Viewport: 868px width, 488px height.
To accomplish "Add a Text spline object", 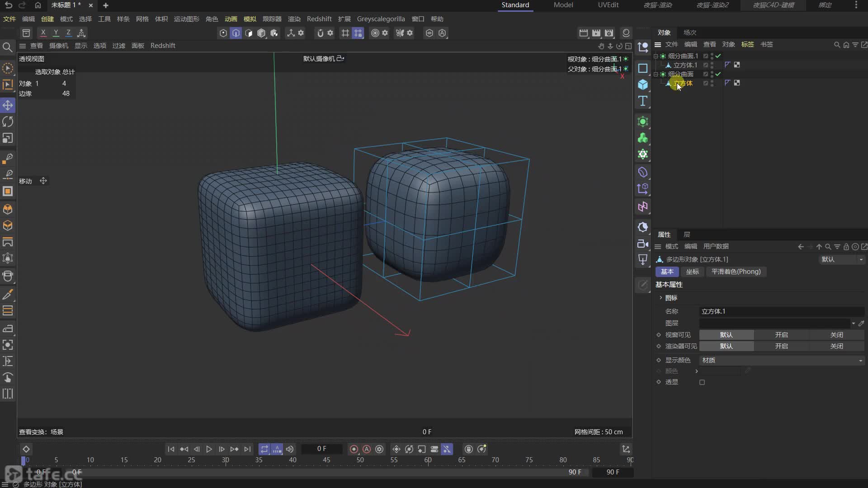I will pos(642,101).
